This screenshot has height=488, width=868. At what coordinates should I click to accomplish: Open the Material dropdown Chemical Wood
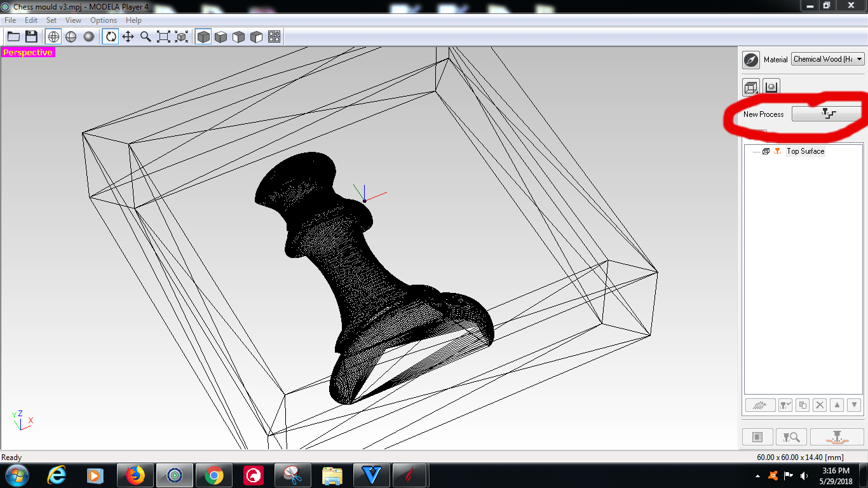829,59
